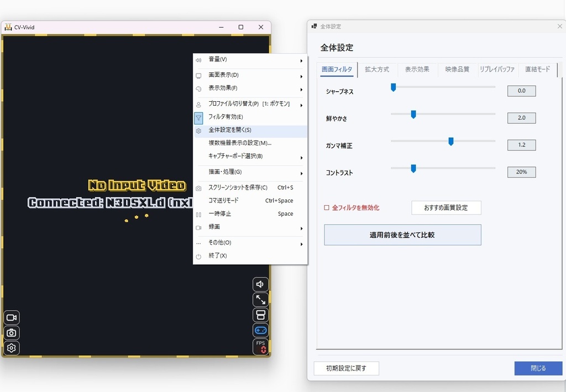Click the シャープネス slider handle

394,87
